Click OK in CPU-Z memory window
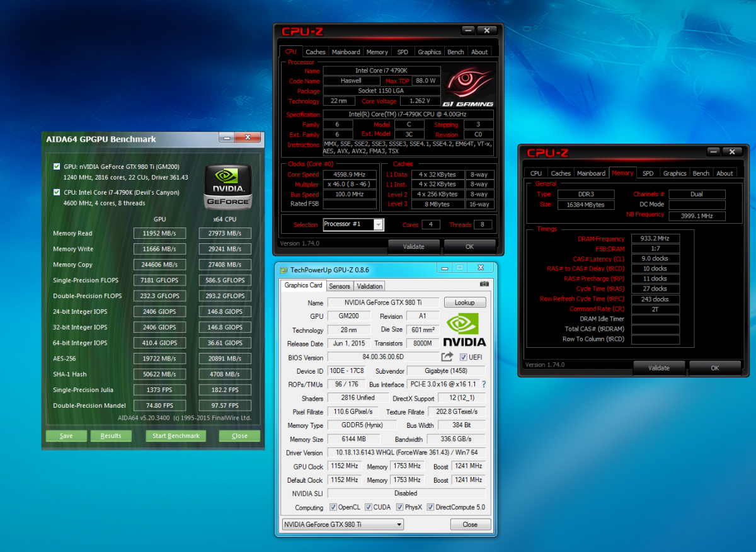 (715, 368)
